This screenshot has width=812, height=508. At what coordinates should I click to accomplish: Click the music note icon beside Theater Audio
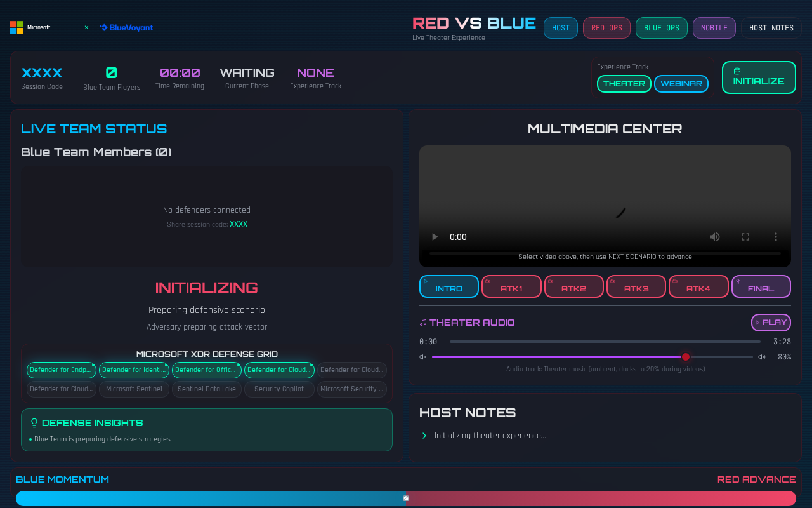pos(423,323)
